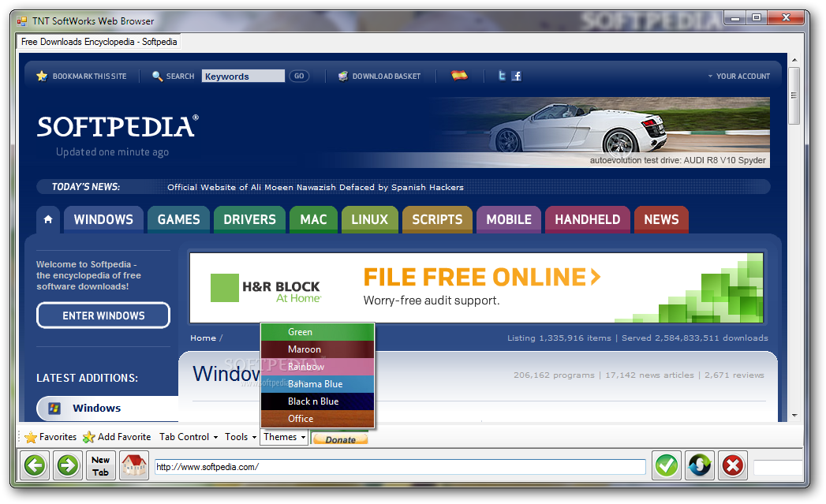
Task: Click the Search magnifier icon
Action: tap(157, 77)
